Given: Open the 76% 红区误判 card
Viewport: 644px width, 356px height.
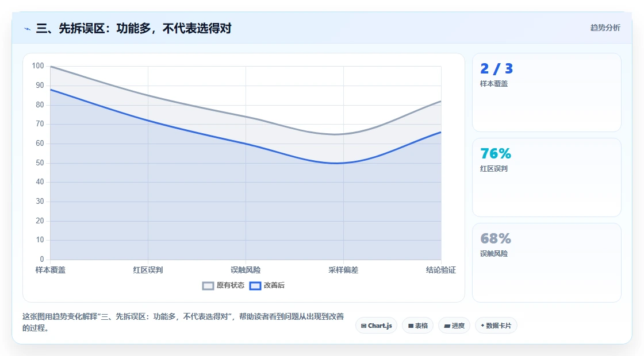Looking at the screenshot, I should coord(547,177).
